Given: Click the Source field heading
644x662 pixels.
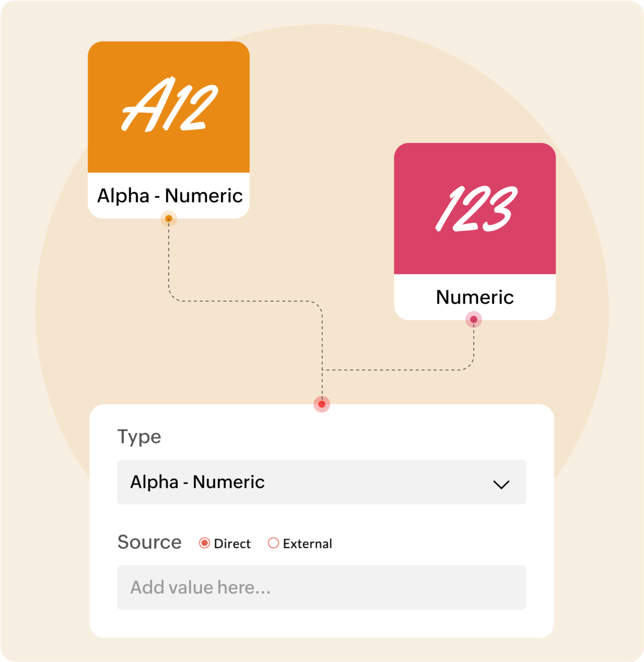Looking at the screenshot, I should [149, 542].
